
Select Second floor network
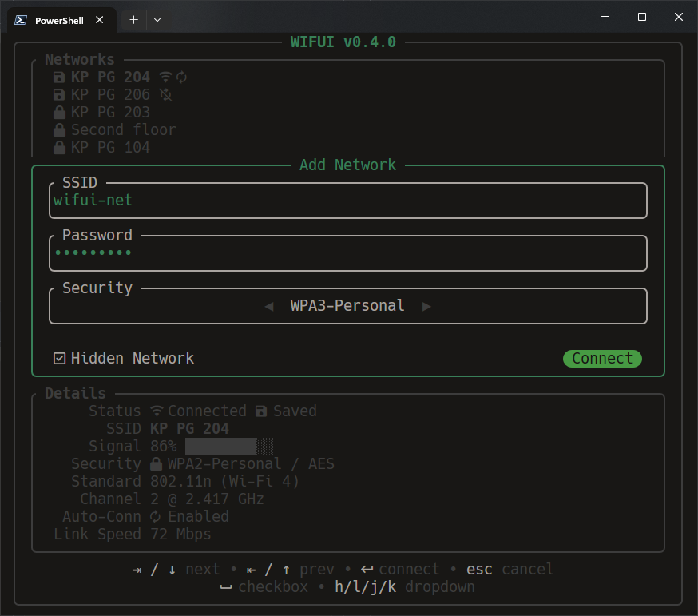tap(123, 129)
